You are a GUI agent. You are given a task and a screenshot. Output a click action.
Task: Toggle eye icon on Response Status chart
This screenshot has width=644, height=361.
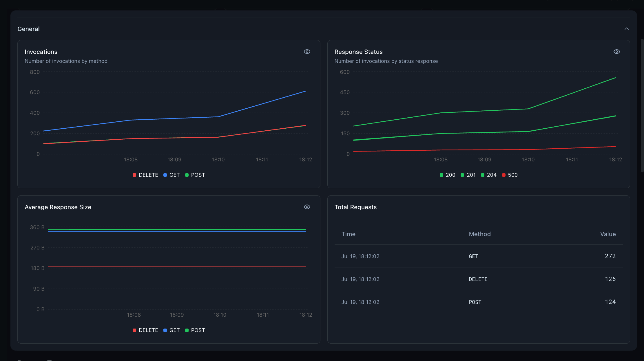(616, 52)
